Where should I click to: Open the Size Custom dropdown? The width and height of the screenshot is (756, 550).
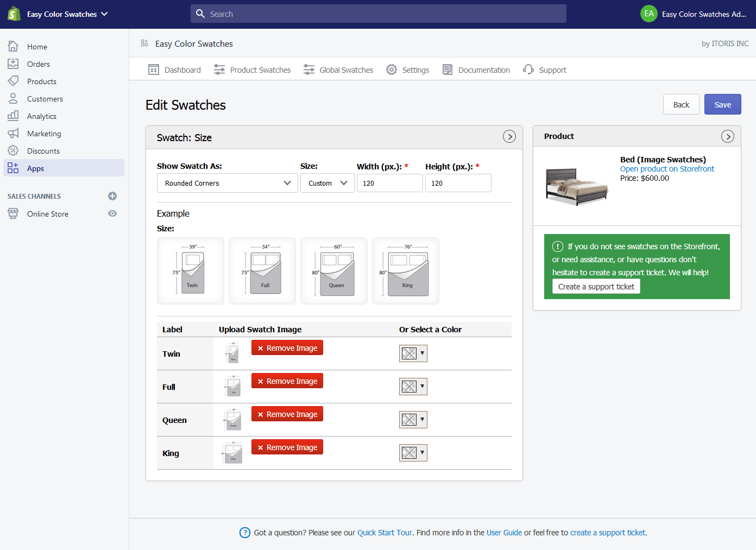327,183
